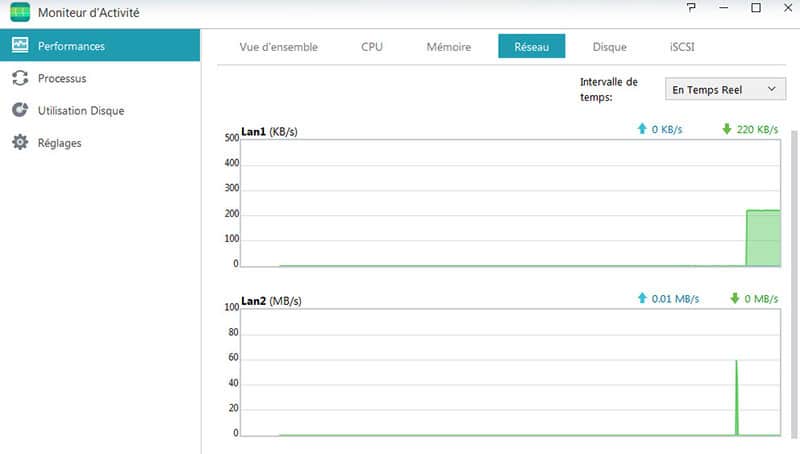Click the Performances chart icon in sidebar
Image resolution: width=800 pixels, height=454 pixels.
(x=20, y=45)
